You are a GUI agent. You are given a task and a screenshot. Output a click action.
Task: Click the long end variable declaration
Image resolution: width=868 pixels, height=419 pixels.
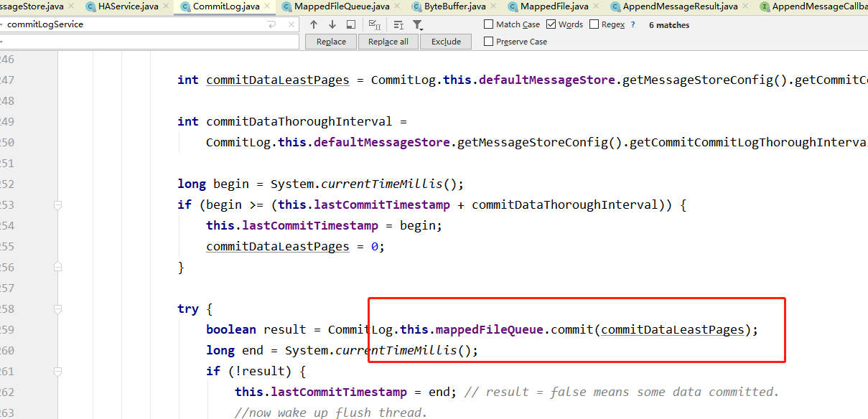242,351
